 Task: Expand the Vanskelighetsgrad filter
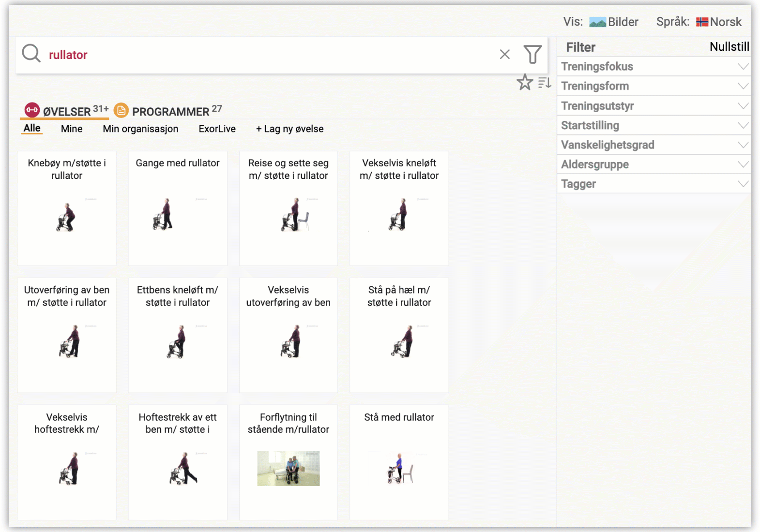tap(654, 145)
